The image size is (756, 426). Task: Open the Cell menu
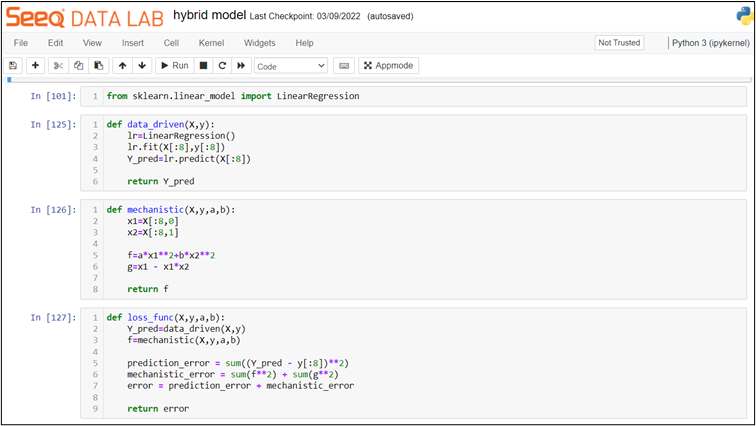[x=171, y=43]
